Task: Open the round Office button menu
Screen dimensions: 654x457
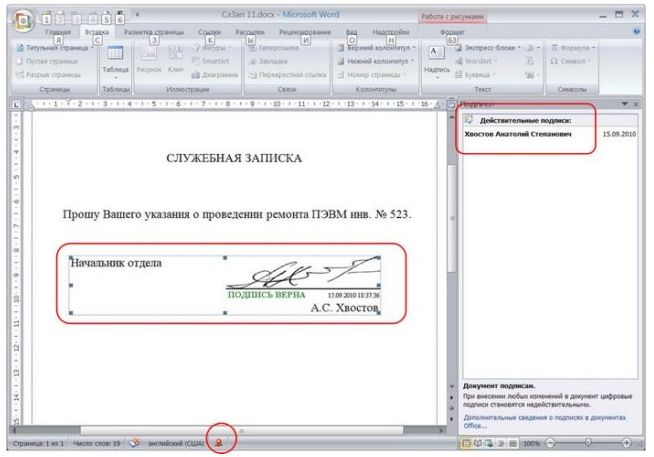Action: (23, 20)
